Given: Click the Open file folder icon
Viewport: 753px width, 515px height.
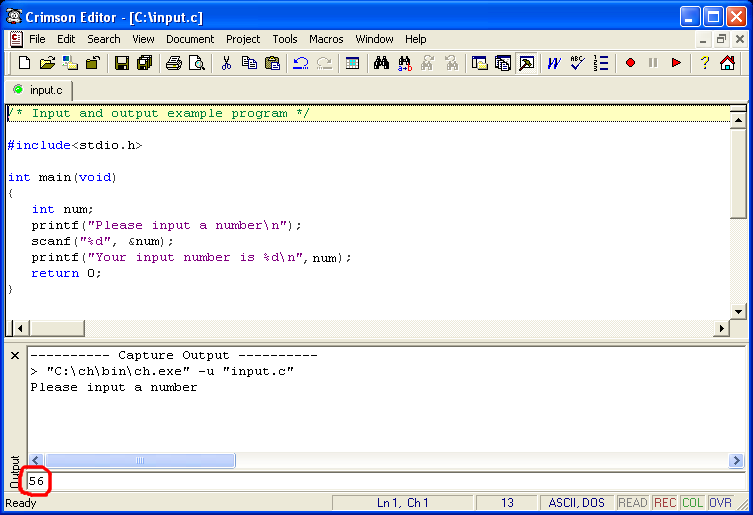Looking at the screenshot, I should pyautogui.click(x=47, y=63).
